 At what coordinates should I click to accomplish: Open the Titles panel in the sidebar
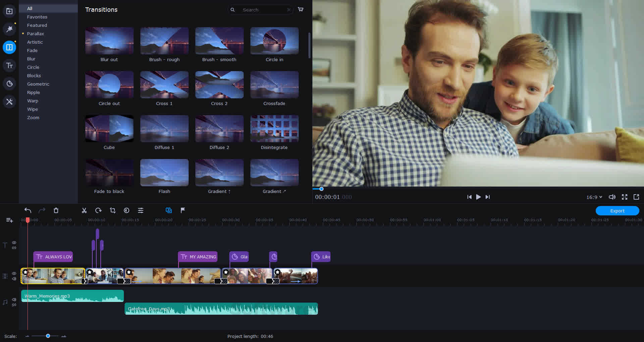(x=9, y=65)
